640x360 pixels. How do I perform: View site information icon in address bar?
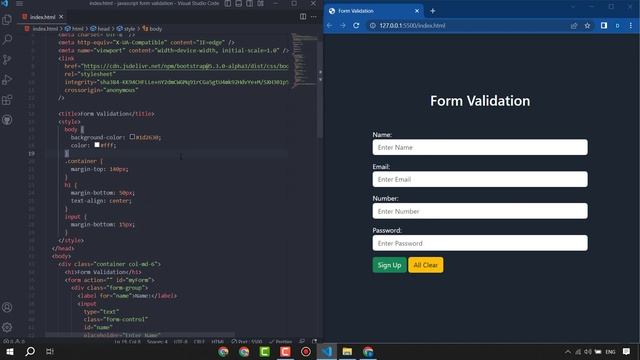point(372,25)
